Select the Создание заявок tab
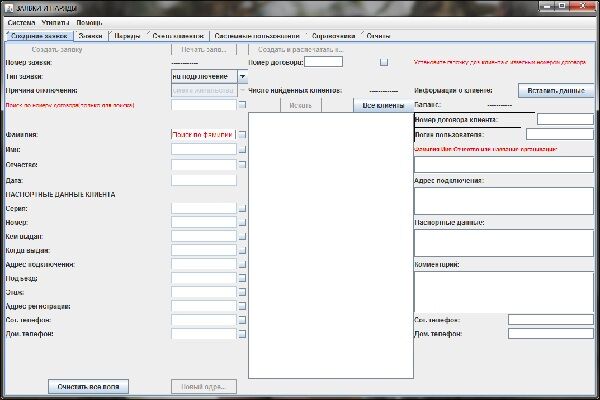The image size is (600, 400). pyautogui.click(x=39, y=36)
